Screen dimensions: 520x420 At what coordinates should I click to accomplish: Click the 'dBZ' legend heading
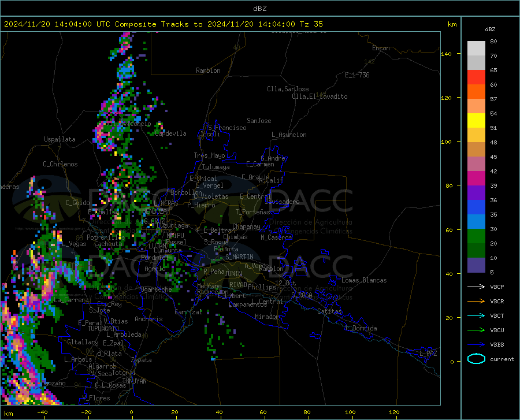[490, 29]
